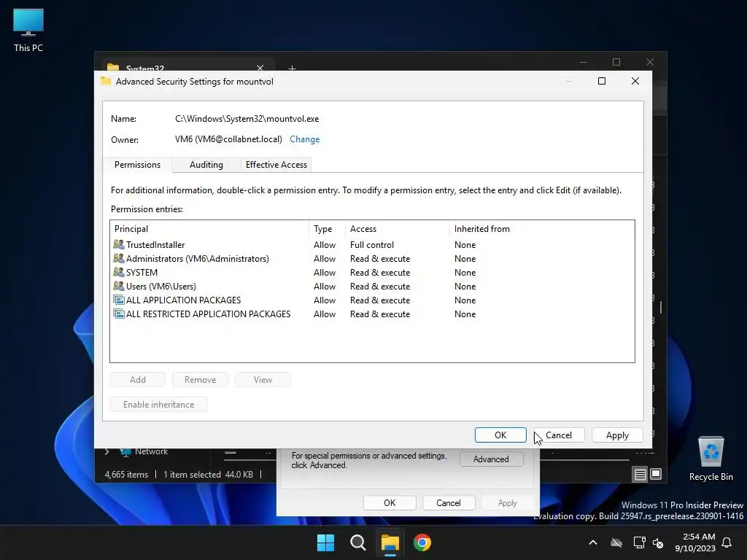747x560 pixels.
Task: Open a new tab in File Explorer
Action: tap(292, 68)
